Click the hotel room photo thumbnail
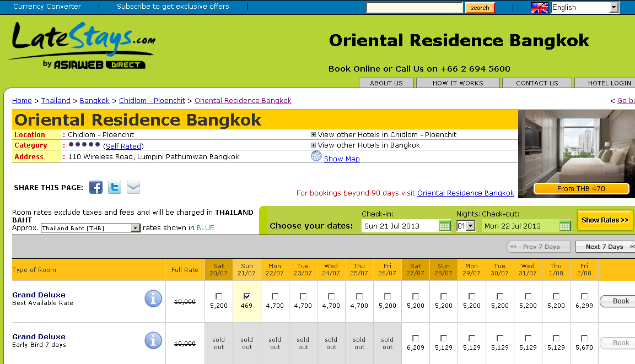The width and height of the screenshot is (635, 364). [x=576, y=148]
